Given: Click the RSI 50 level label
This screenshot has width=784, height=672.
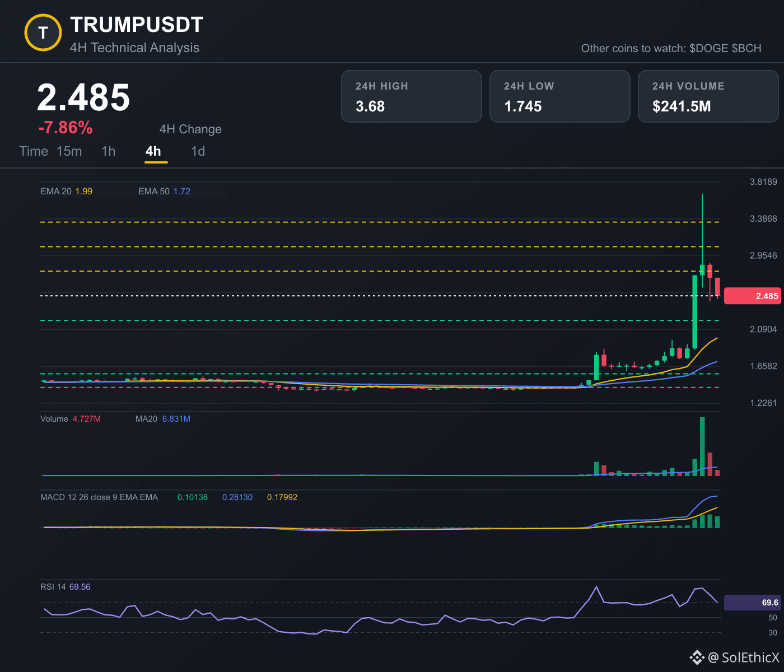Looking at the screenshot, I should coord(773,618).
